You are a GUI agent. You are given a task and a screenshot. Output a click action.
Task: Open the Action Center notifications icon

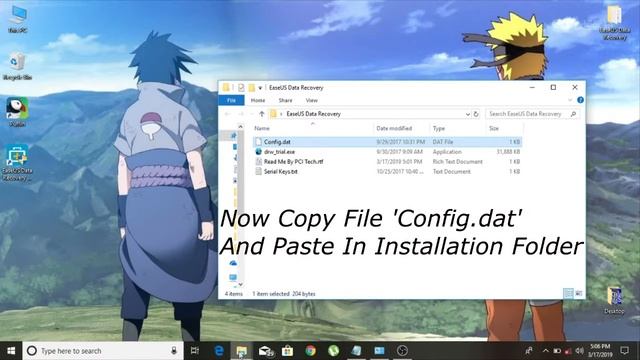pos(624,351)
